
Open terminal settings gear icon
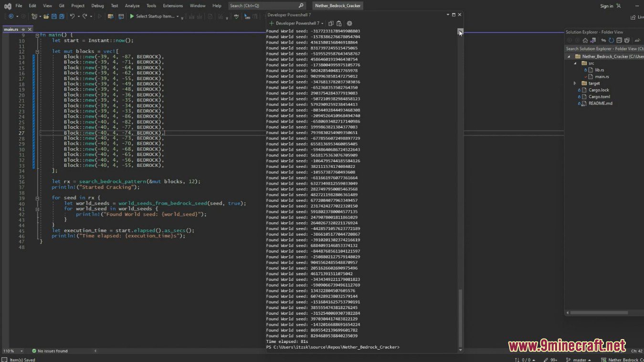tap(349, 23)
